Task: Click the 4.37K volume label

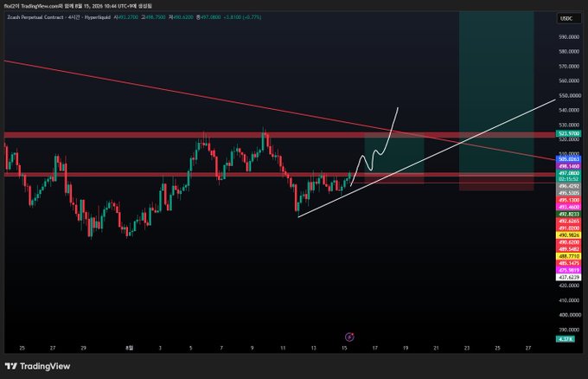Action: click(566, 339)
